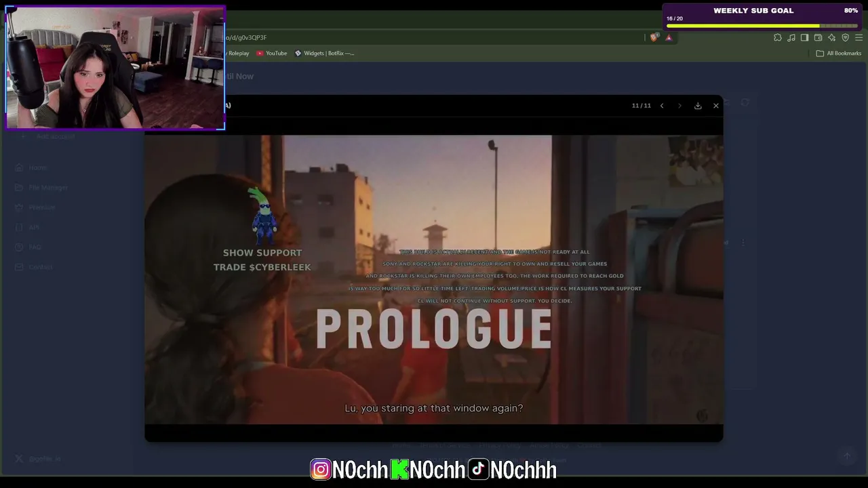Click the browser address bar URL
The height and width of the screenshot is (488, 868).
(x=246, y=38)
